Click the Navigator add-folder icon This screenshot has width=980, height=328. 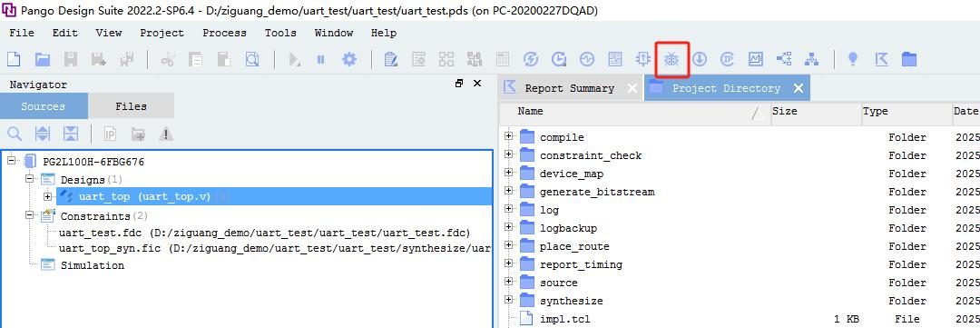tap(138, 134)
